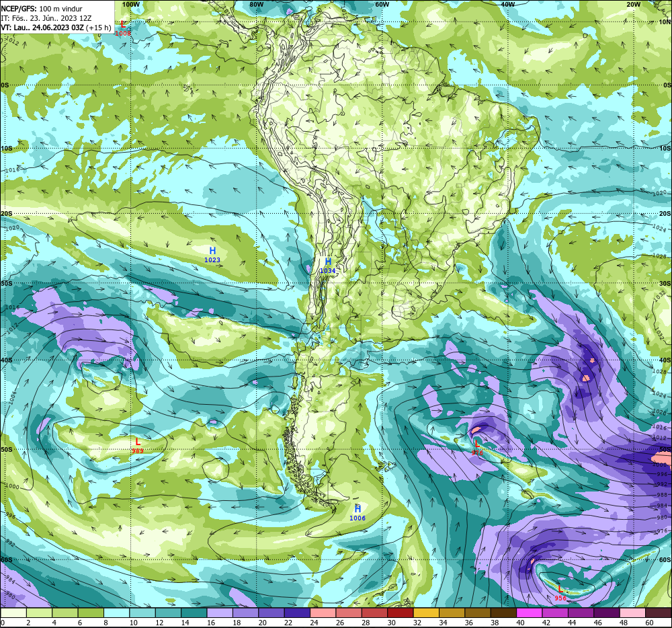This screenshot has width=672, height=628.
Task: Pick the legend swatch between 6 and 8
Action: pyautogui.click(x=91, y=613)
